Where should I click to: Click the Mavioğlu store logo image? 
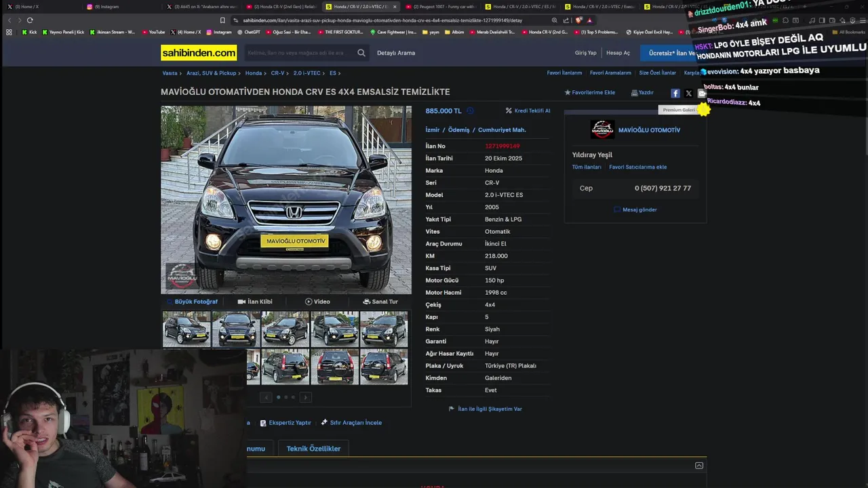[602, 129]
